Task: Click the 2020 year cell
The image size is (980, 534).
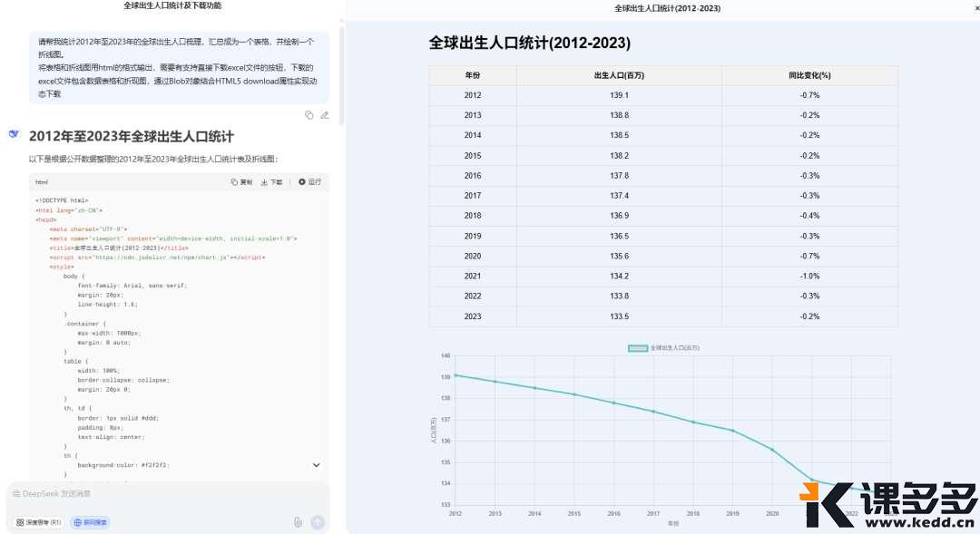Action: [473, 256]
